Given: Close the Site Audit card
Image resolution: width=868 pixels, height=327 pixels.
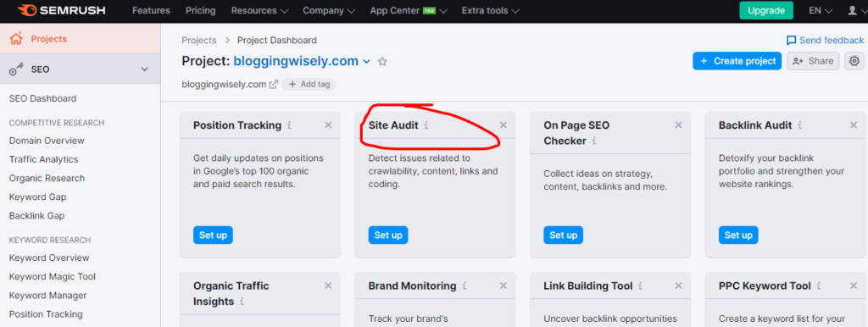Looking at the screenshot, I should tap(504, 125).
